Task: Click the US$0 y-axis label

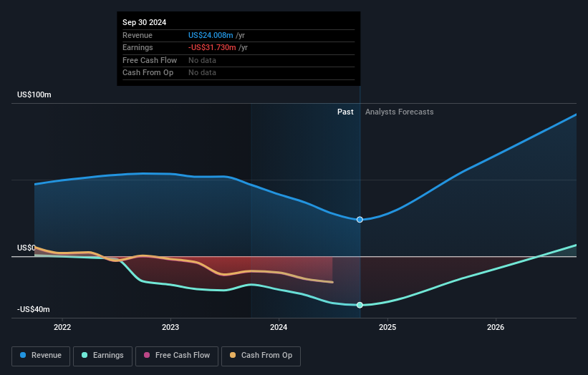Action: [x=26, y=248]
